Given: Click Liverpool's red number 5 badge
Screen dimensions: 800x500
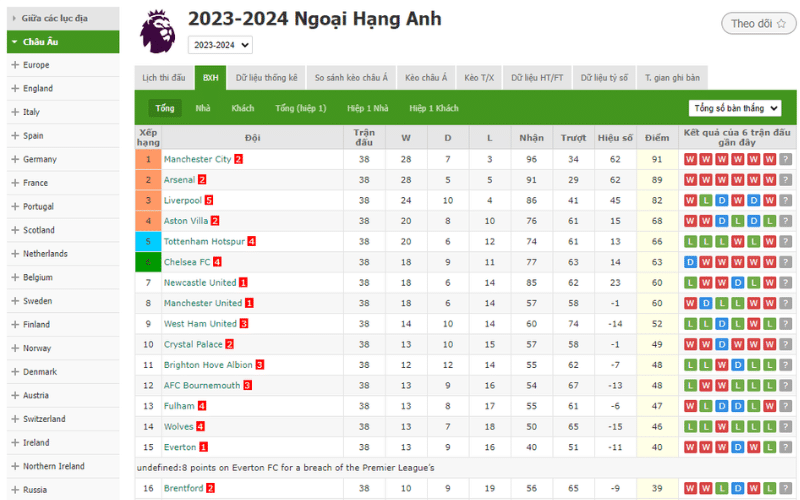Looking at the screenshot, I should pyautogui.click(x=209, y=201).
